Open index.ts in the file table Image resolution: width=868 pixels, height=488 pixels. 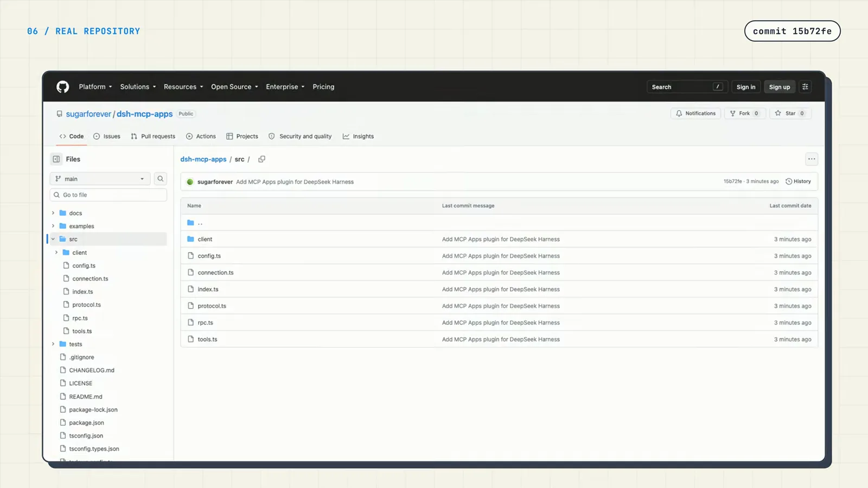(208, 290)
